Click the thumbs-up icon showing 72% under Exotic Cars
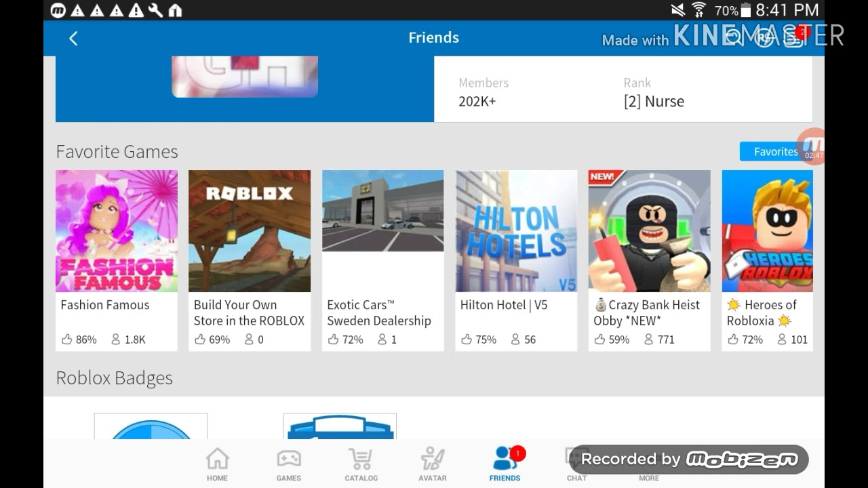 pyautogui.click(x=333, y=340)
